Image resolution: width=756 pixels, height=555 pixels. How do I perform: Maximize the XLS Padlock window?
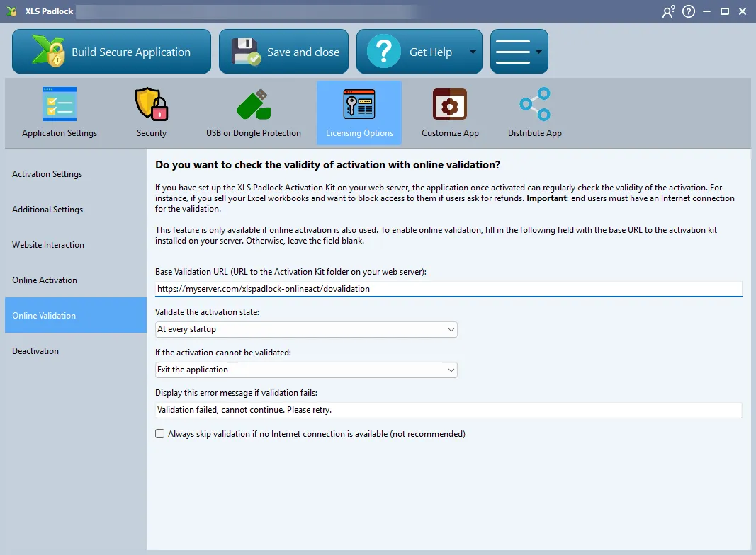725,11
